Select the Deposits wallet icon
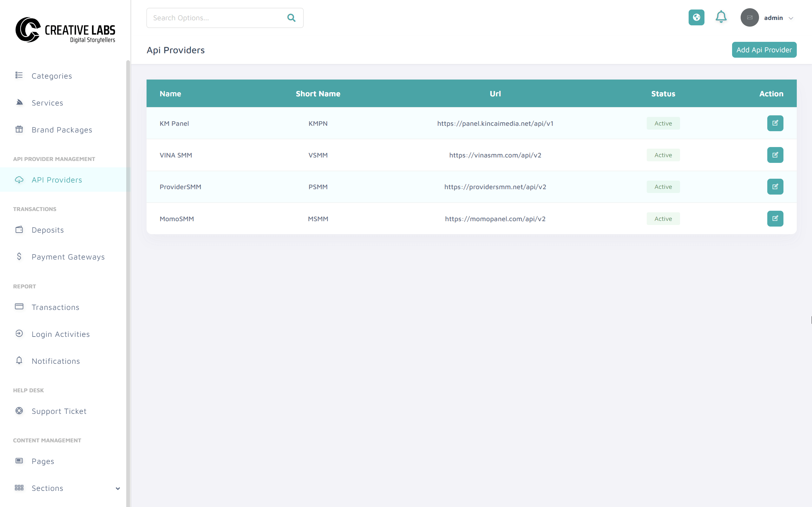The height and width of the screenshot is (507, 812). point(19,230)
